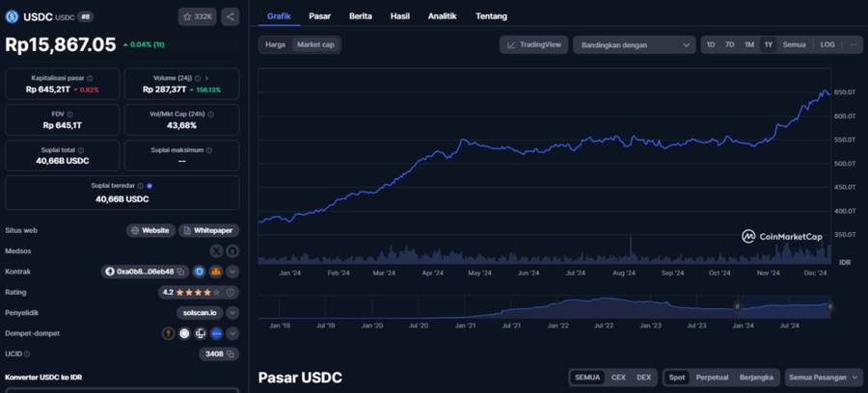Click the #8 rank badge

click(x=85, y=17)
